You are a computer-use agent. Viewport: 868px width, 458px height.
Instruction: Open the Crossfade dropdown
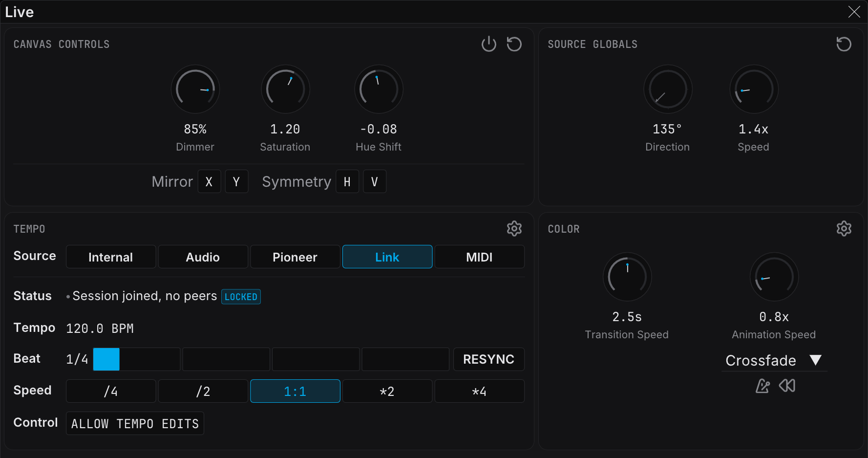(x=774, y=360)
